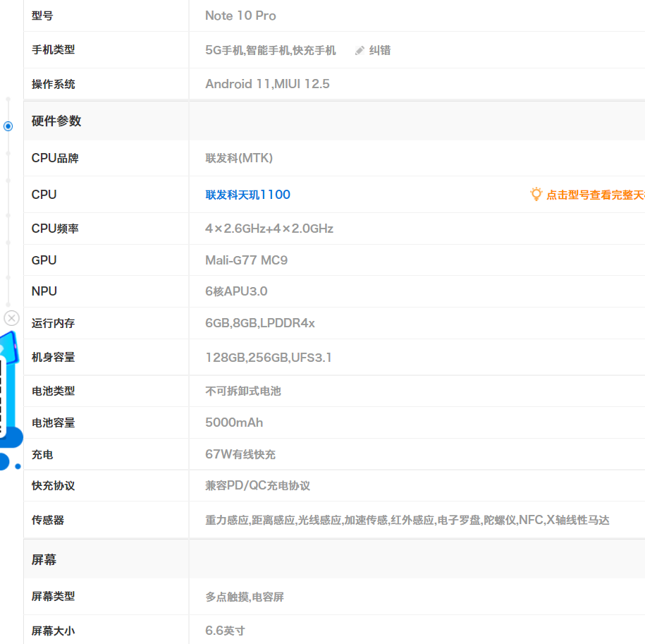Select the 型号 row label
This screenshot has height=644, width=645.
pos(42,16)
